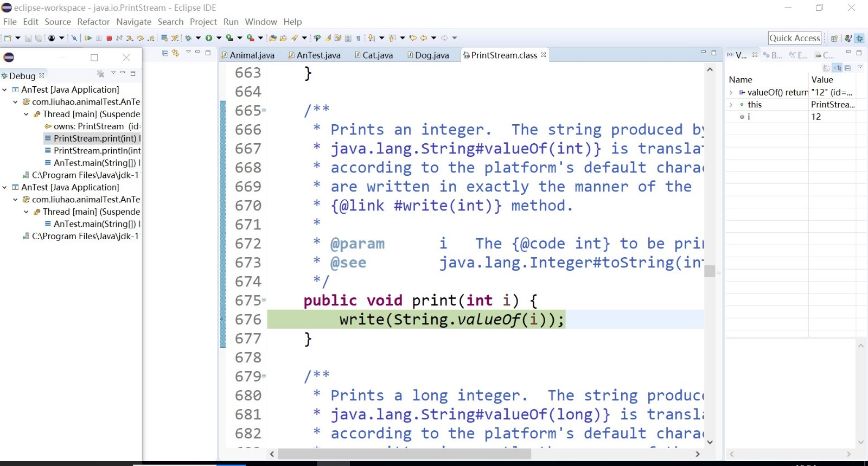Toggle Use Step Filters
Screen dimensions: 868x466
tap(175, 38)
